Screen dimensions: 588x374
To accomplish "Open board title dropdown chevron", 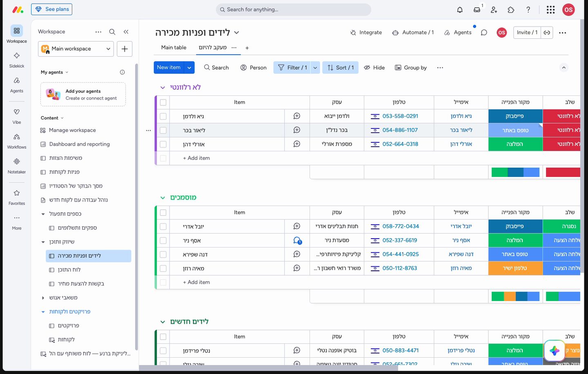I will pyautogui.click(x=236, y=33).
